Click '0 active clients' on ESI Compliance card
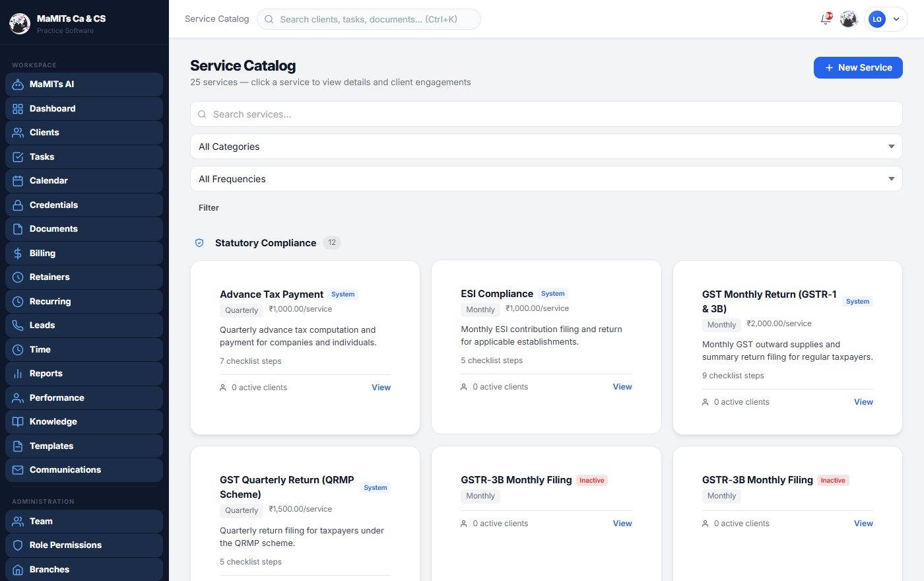 [x=500, y=387]
